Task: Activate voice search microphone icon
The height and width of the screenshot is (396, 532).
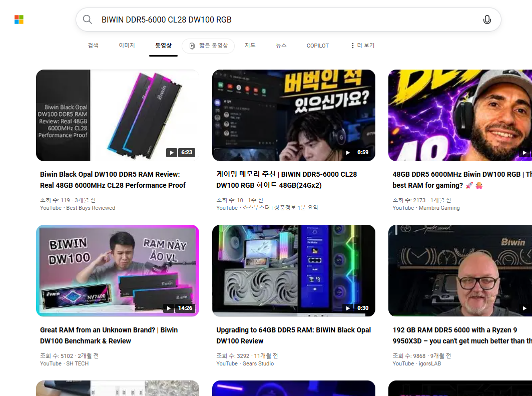Action: tap(487, 20)
